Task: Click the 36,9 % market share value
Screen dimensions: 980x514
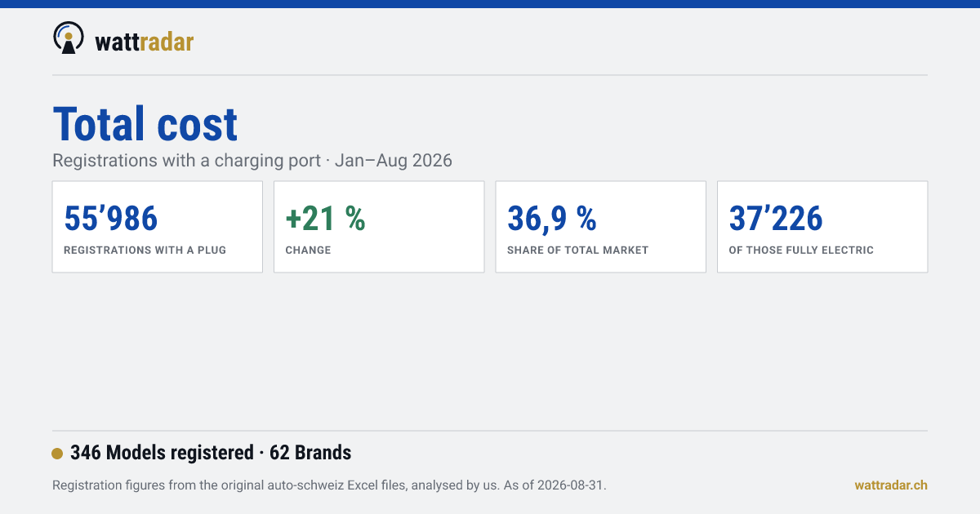Action: pos(552,218)
